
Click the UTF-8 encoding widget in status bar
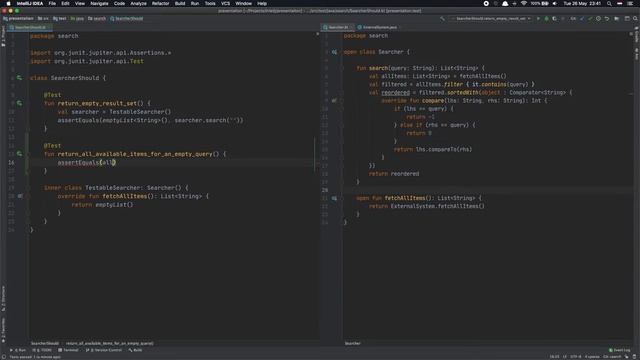pyautogui.click(x=576, y=357)
